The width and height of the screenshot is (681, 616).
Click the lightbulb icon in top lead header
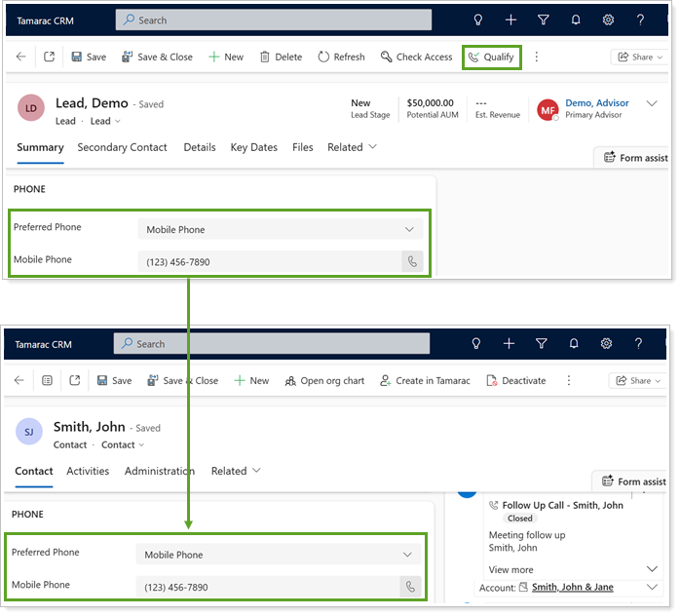point(477,20)
